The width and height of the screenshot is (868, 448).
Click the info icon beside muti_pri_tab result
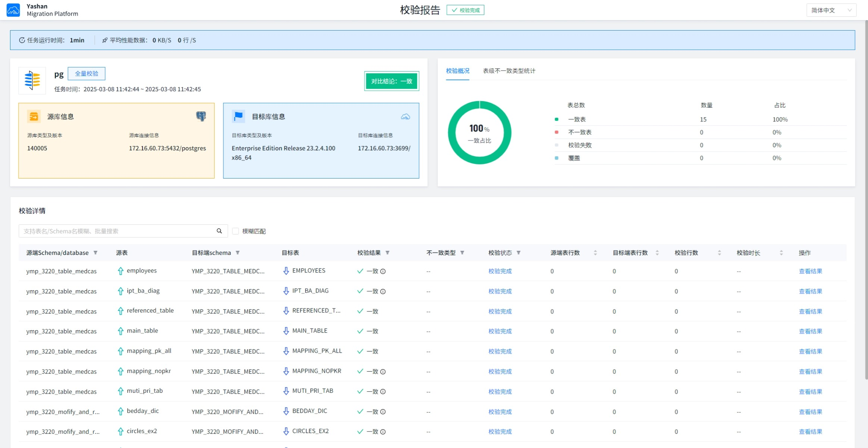click(383, 392)
